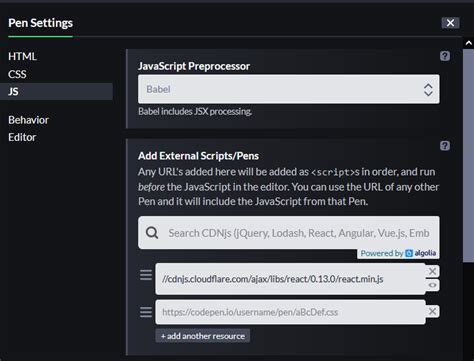The image size is (474, 361).
Task: Click the 'Babel includes JSX processing.' note
Action: pyautogui.click(x=195, y=111)
